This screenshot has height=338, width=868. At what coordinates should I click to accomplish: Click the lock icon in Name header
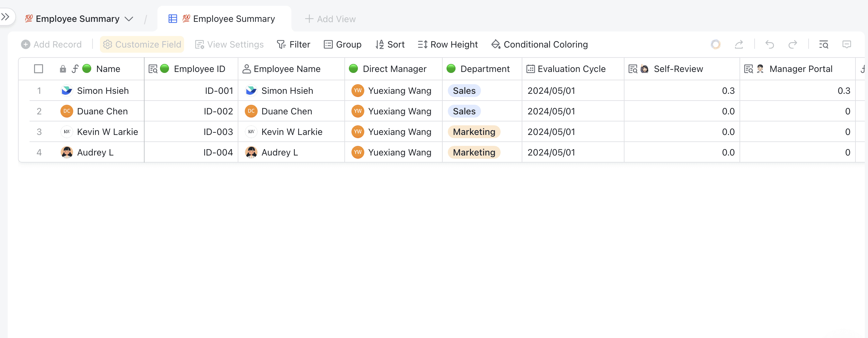pyautogui.click(x=63, y=69)
